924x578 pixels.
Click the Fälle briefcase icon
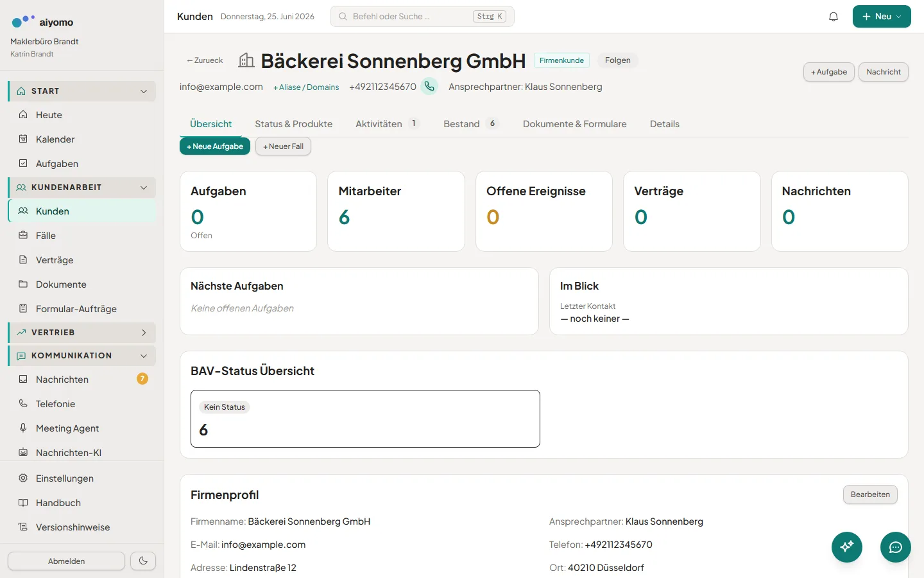click(23, 235)
